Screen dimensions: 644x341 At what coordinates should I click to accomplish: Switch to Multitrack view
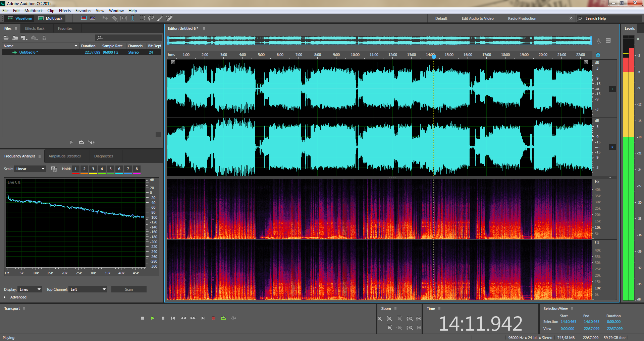tap(51, 18)
